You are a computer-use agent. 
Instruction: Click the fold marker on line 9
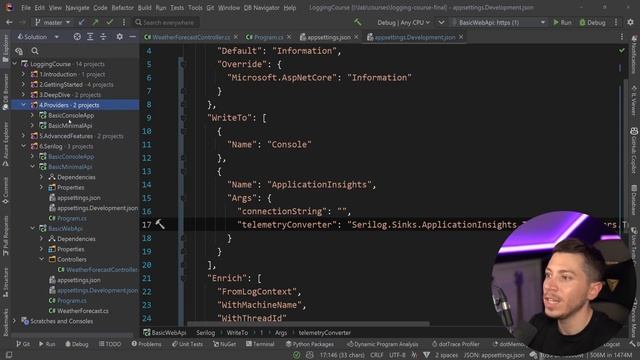coord(182,118)
